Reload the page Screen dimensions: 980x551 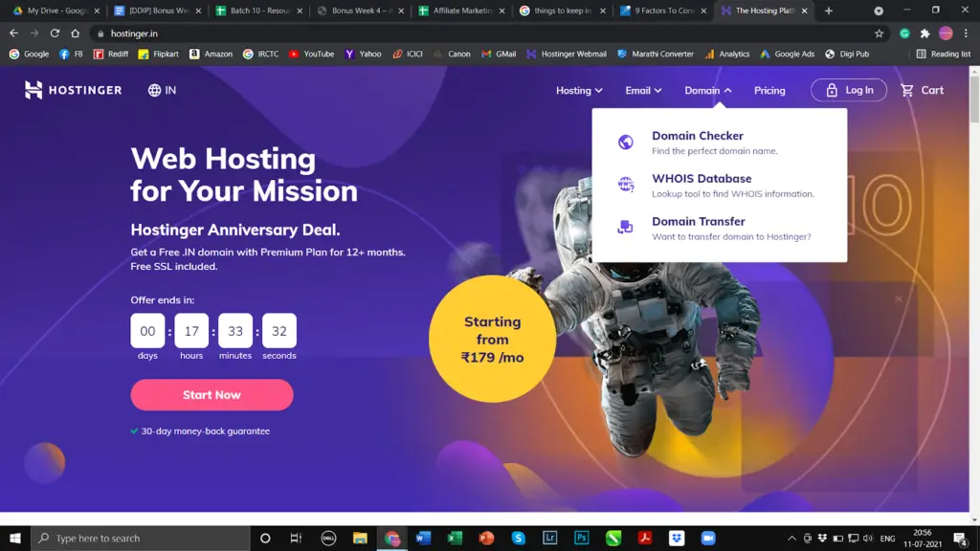(x=55, y=33)
